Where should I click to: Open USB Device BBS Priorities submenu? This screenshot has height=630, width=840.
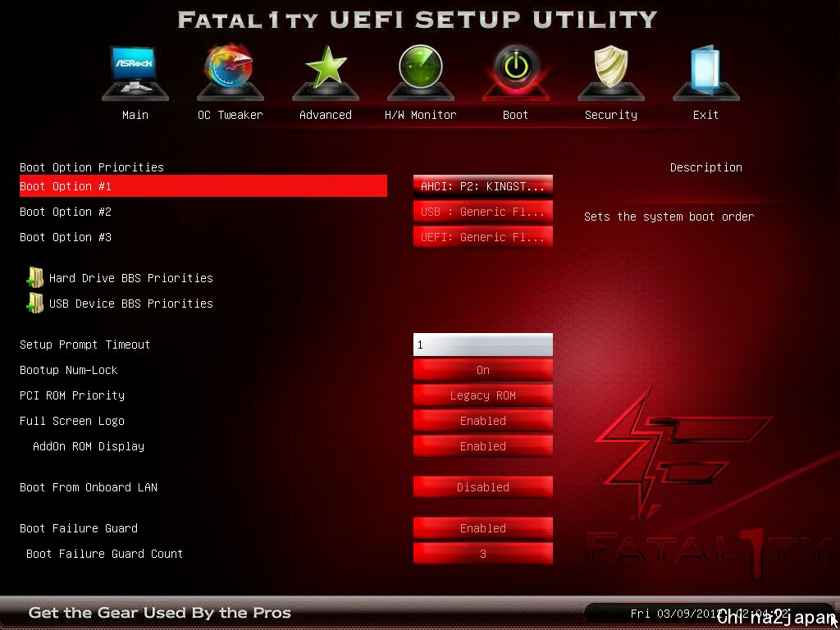pos(130,304)
